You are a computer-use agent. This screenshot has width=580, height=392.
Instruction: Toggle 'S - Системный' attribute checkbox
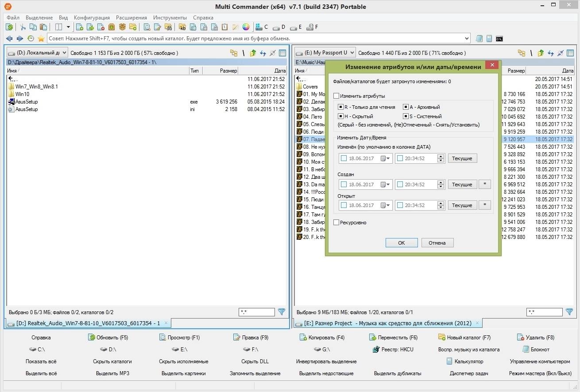(406, 116)
